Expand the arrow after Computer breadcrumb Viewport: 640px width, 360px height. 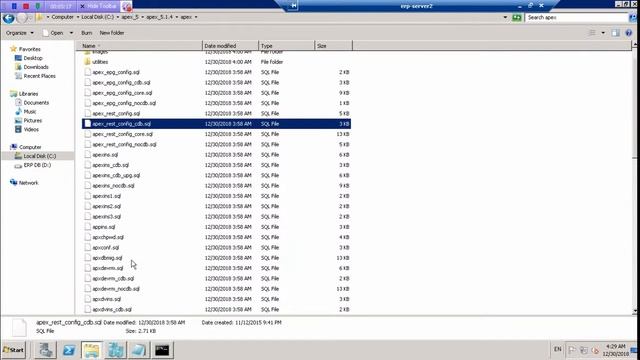point(78,17)
